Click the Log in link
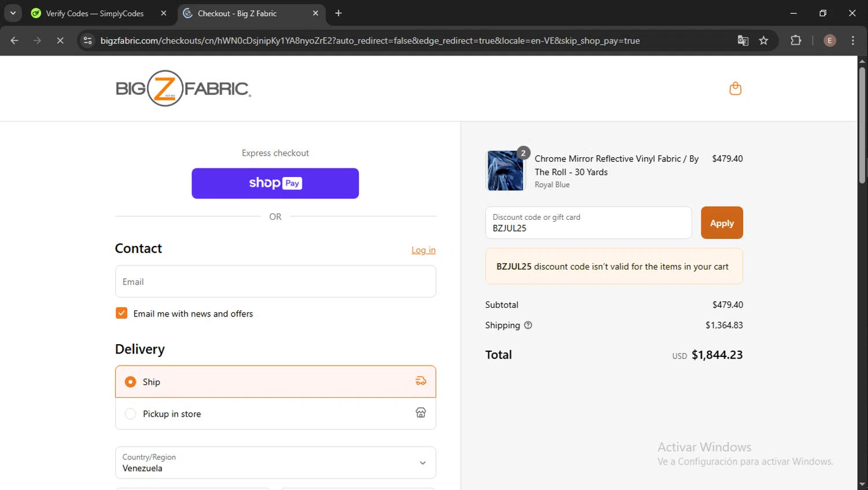 [424, 250]
